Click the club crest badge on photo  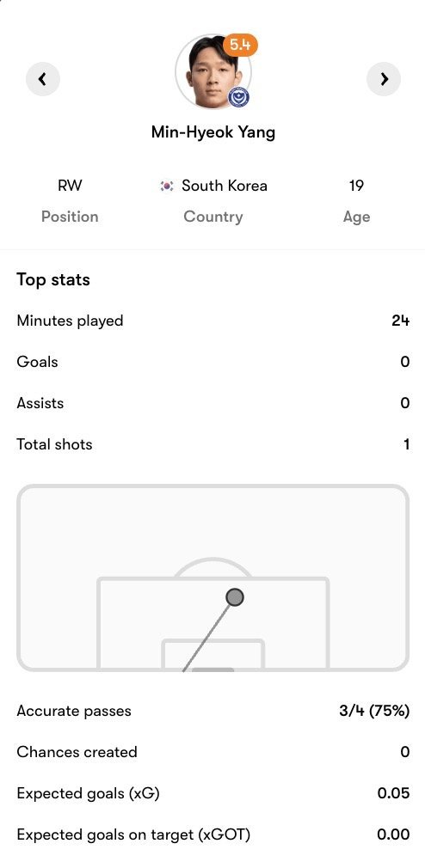point(239,98)
